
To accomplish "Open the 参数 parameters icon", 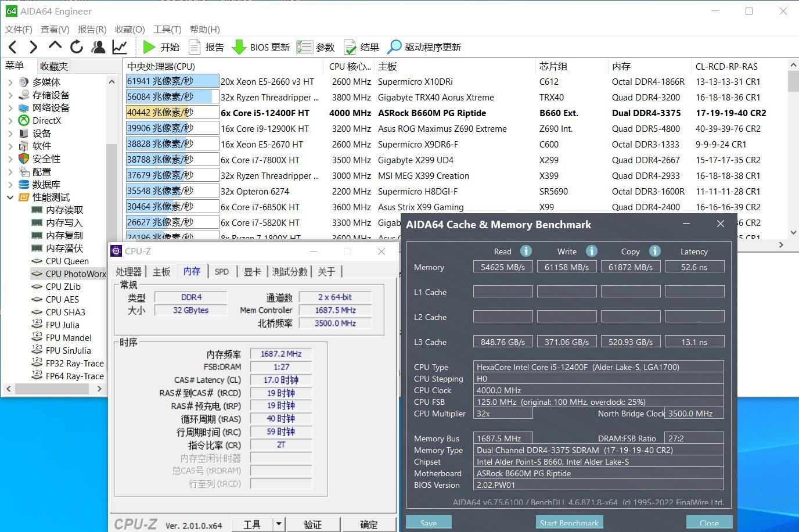I will coord(304,47).
